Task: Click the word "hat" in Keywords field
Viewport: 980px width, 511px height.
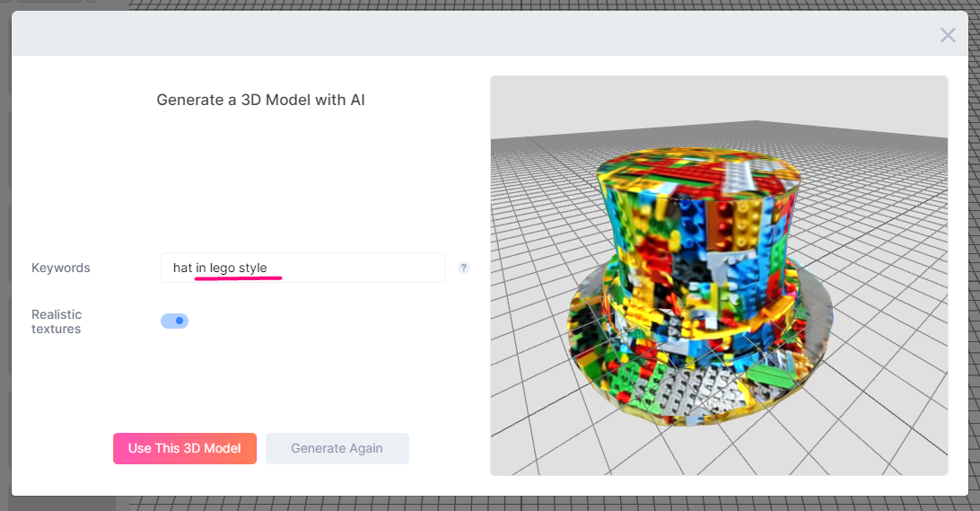Action: tap(182, 268)
